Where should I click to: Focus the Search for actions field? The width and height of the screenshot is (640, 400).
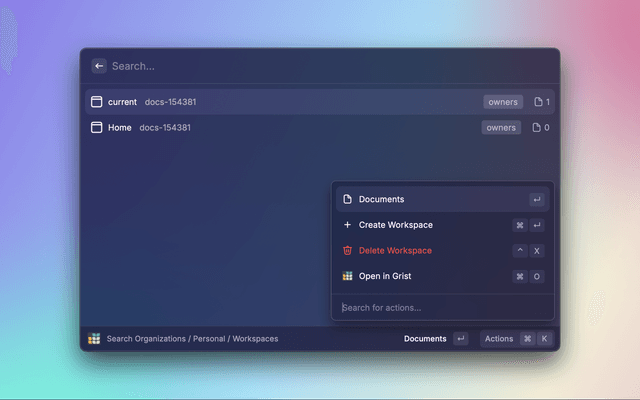pyautogui.click(x=440, y=307)
